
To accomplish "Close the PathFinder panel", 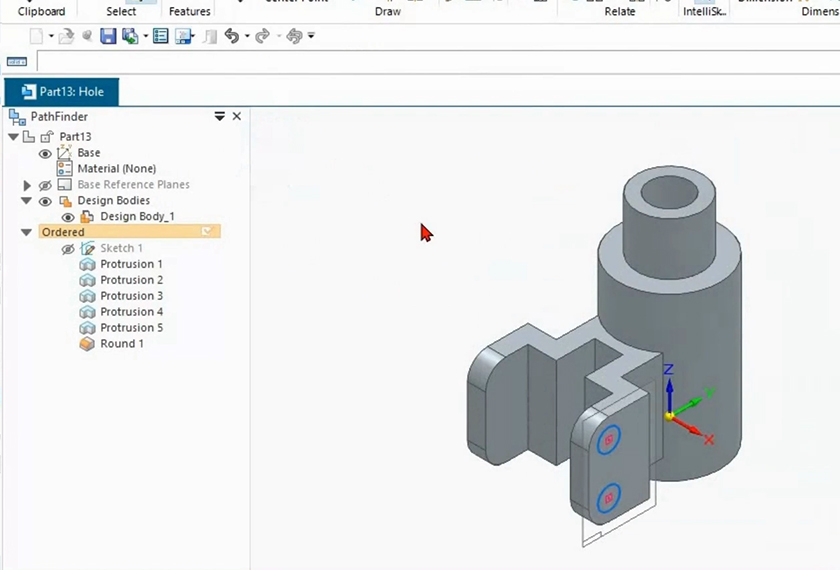I will pyautogui.click(x=237, y=117).
